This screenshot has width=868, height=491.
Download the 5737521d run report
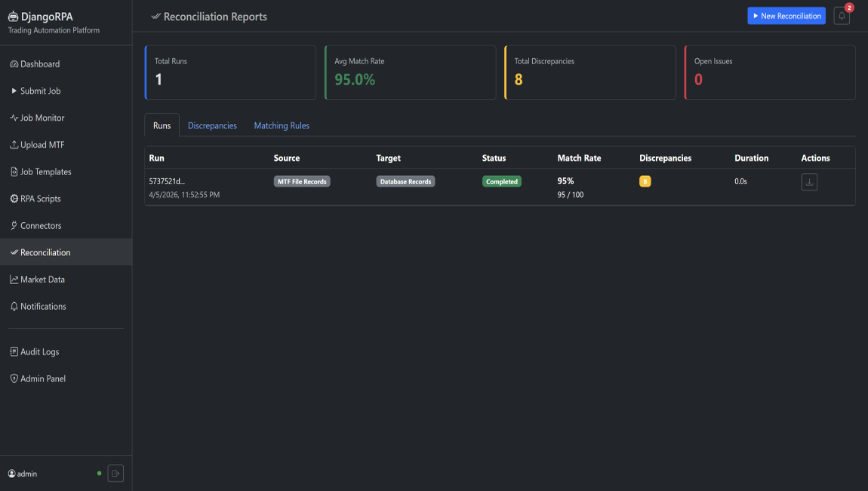[x=809, y=182]
